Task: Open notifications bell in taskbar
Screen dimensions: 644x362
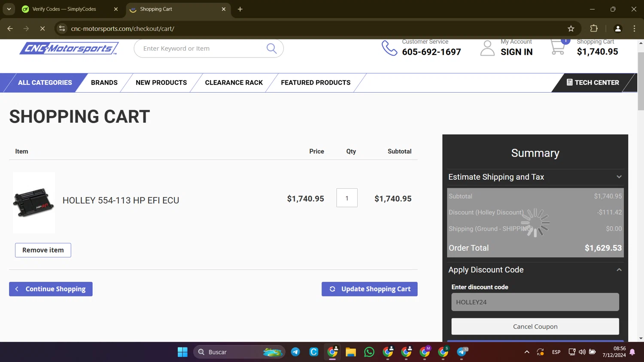Action: tap(632, 352)
